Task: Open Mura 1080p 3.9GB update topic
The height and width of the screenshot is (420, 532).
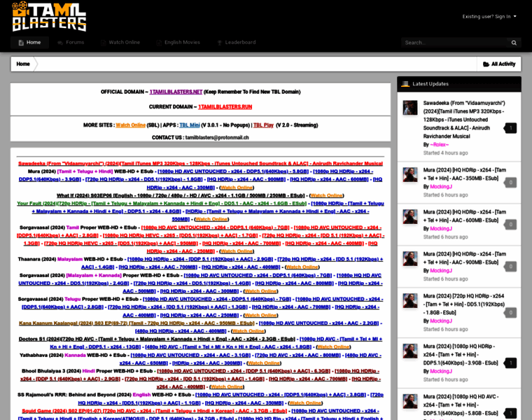Action: 461,354
